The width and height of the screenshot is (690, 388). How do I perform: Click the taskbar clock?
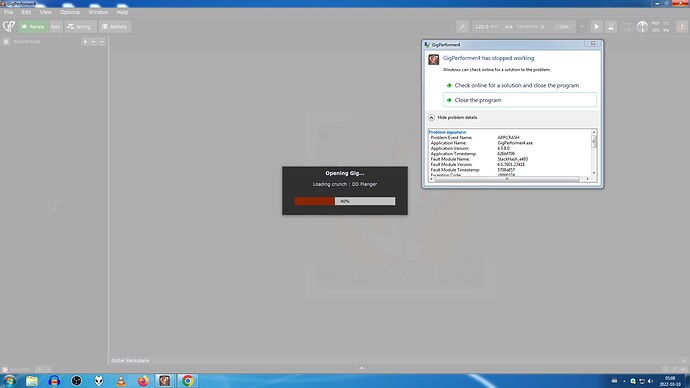pos(670,381)
